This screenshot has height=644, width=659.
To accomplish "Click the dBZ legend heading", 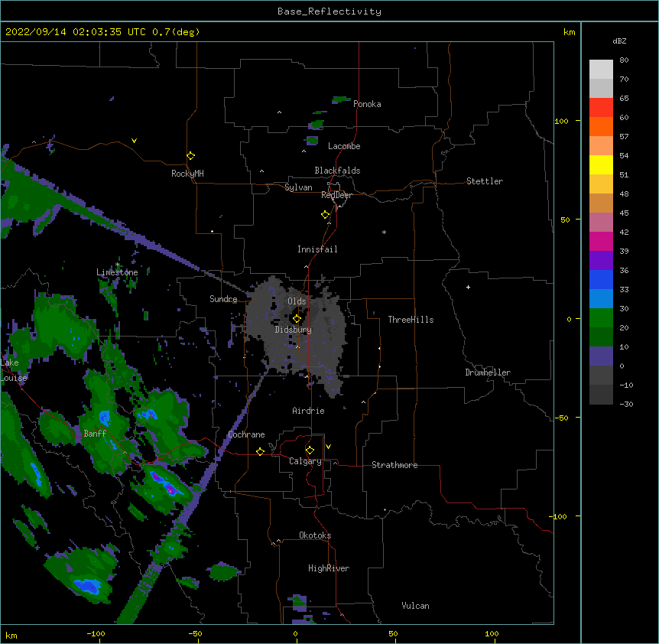I will click(x=619, y=41).
